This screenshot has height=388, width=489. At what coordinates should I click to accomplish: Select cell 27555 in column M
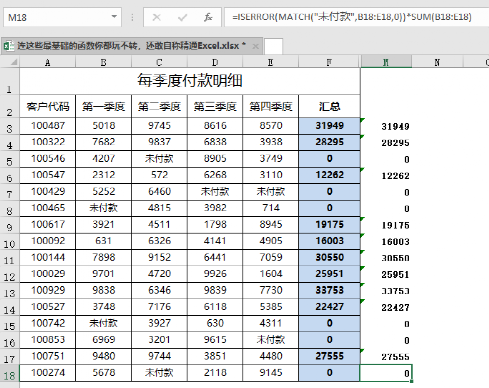[x=386, y=357]
